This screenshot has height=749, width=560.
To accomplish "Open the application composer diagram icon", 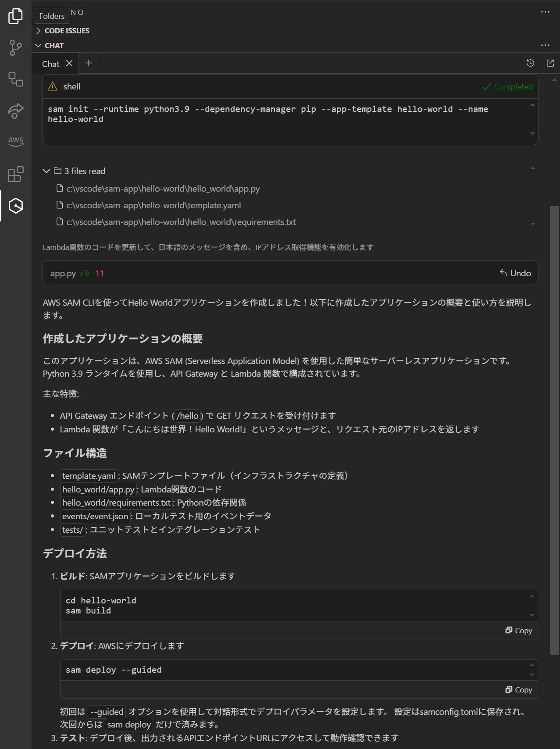I will click(15, 79).
